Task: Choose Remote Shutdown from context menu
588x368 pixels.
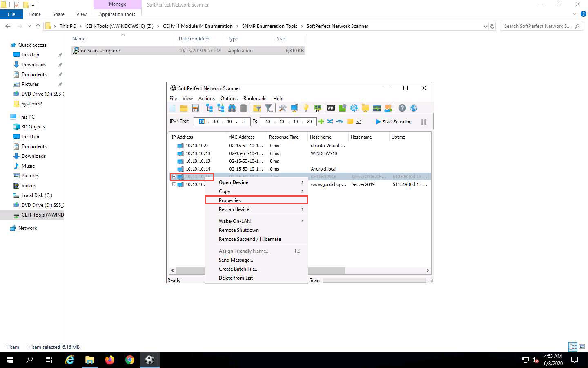Action: pyautogui.click(x=256, y=230)
